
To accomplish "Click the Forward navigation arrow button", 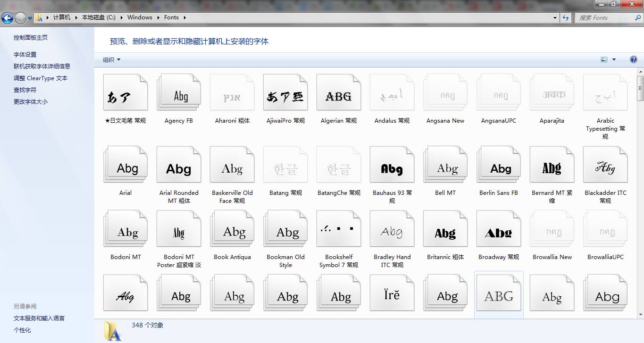I will pos(20,18).
